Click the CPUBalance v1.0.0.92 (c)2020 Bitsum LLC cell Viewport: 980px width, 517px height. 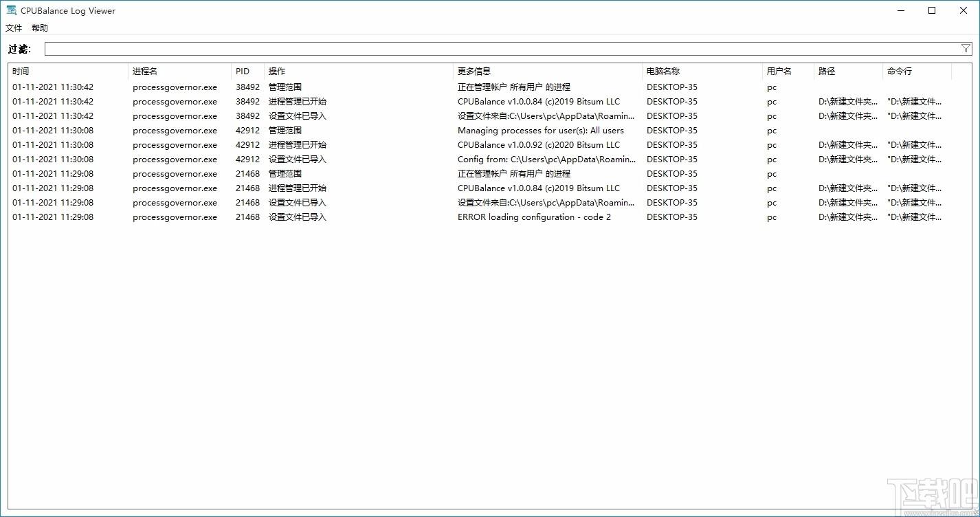click(539, 145)
